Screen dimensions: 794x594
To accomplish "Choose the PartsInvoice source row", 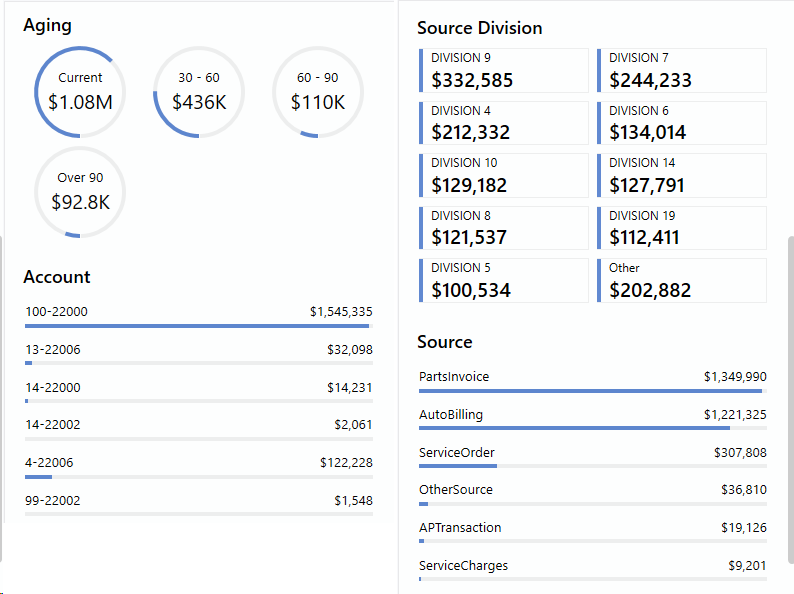I will (x=592, y=380).
